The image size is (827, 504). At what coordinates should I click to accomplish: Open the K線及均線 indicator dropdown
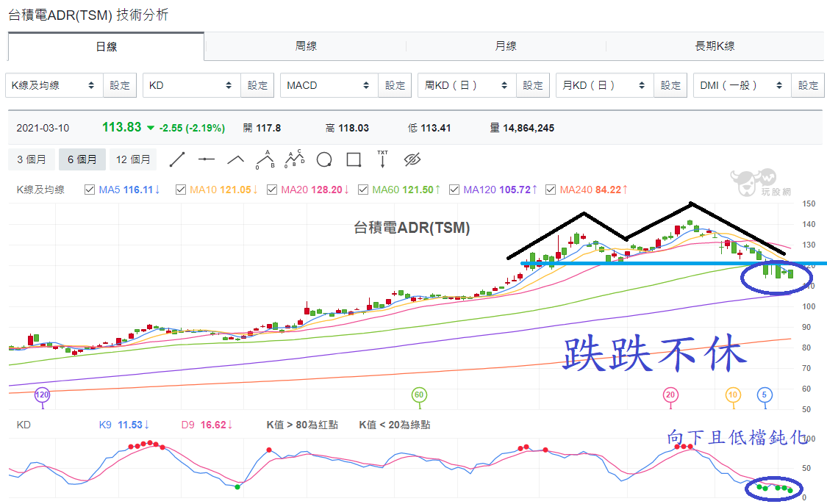click(x=53, y=85)
